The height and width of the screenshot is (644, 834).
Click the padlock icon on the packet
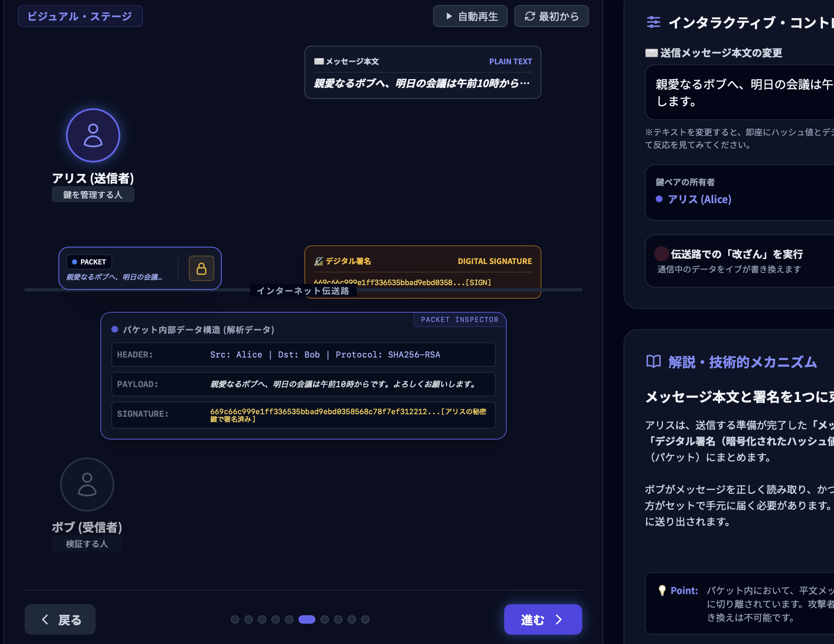(202, 268)
